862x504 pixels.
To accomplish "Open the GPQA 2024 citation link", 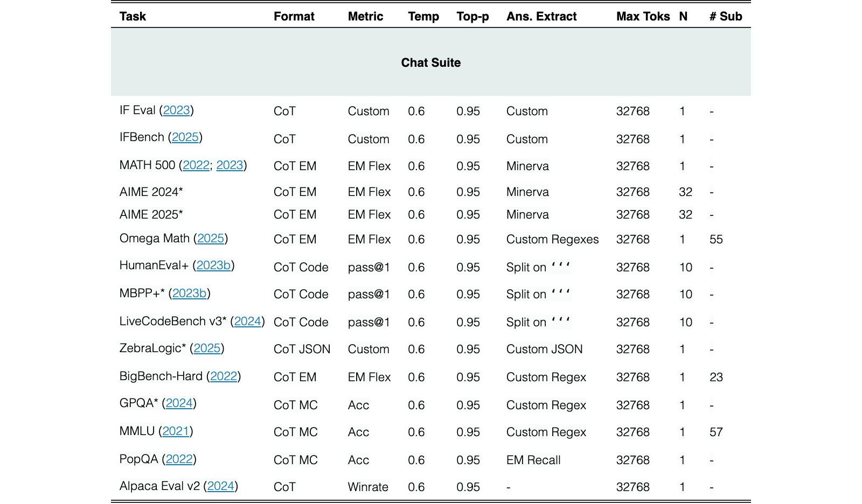I will click(179, 403).
